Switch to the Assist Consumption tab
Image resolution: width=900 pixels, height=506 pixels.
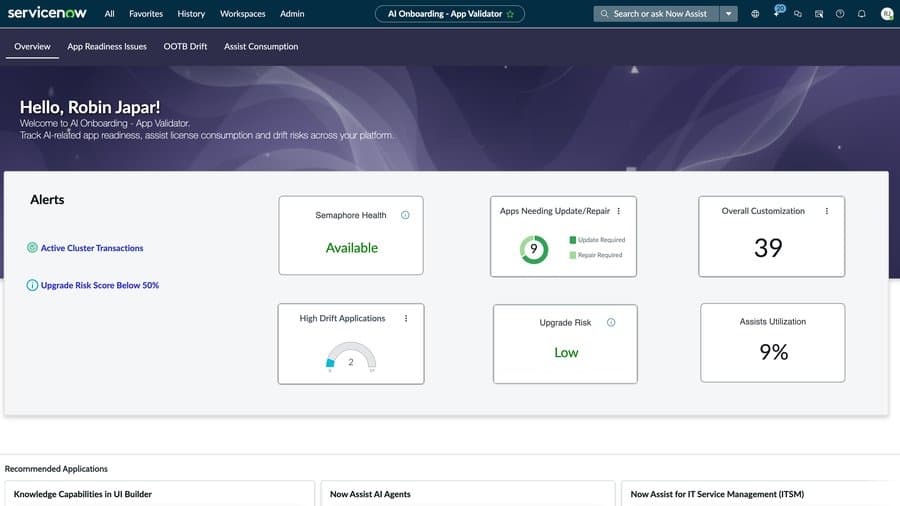(x=261, y=46)
